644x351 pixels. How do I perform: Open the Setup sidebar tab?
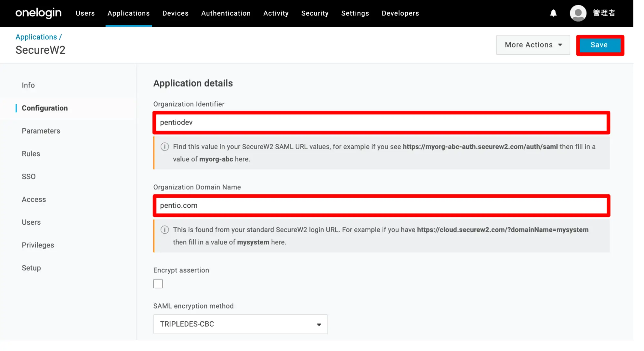click(x=31, y=268)
